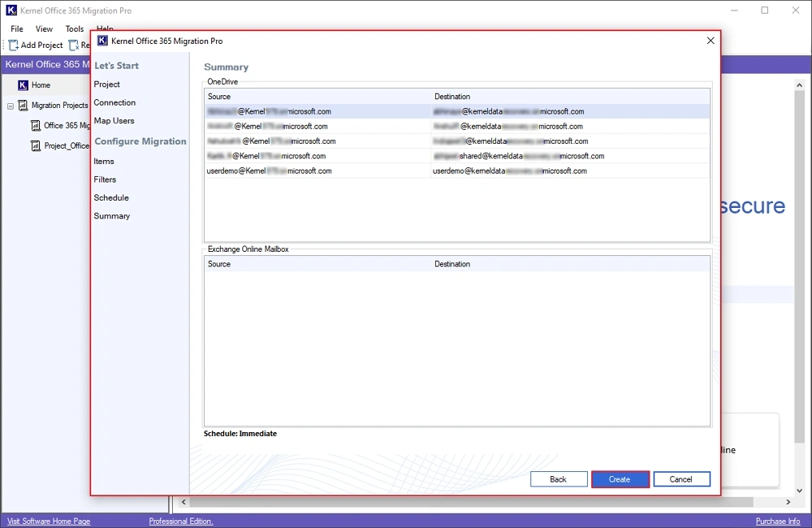Screen dimensions: 812x528
Task: Click the Purchase Info link
Action: [777, 521]
